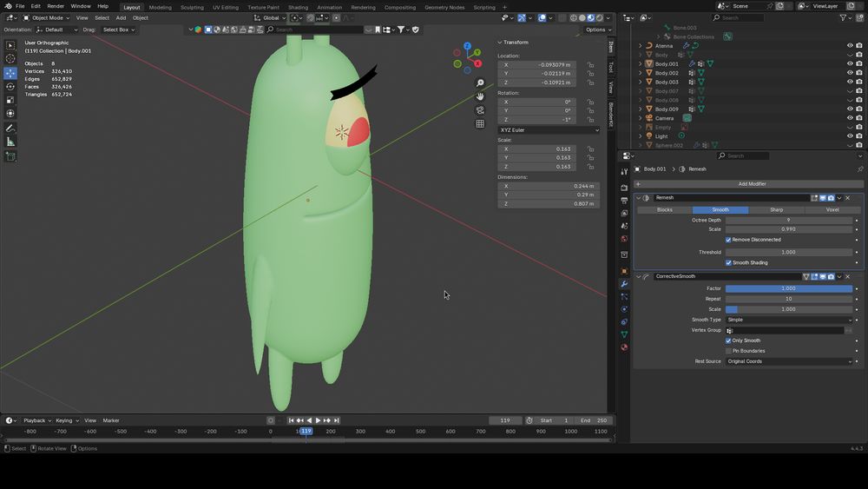
Task: Switch to Shading workspace tab
Action: [298, 7]
